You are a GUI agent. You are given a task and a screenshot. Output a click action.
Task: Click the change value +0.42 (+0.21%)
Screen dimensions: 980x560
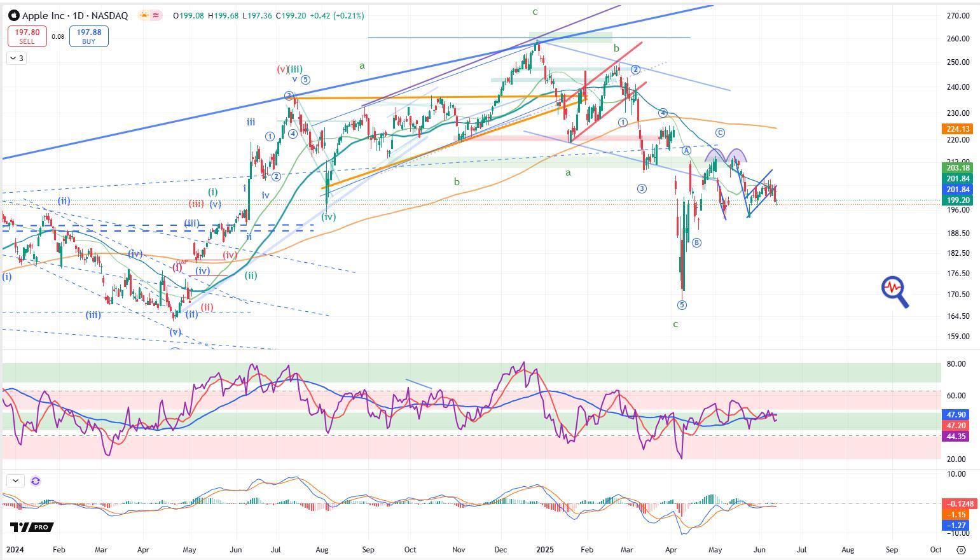pos(337,15)
